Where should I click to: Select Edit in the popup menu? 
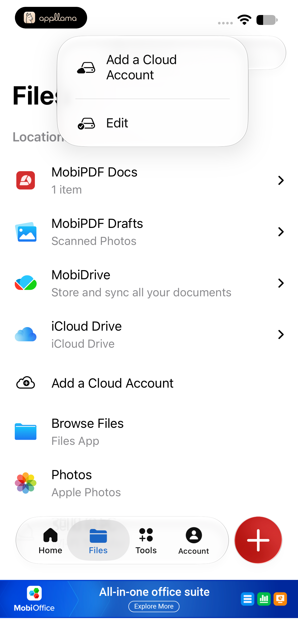coord(152,123)
